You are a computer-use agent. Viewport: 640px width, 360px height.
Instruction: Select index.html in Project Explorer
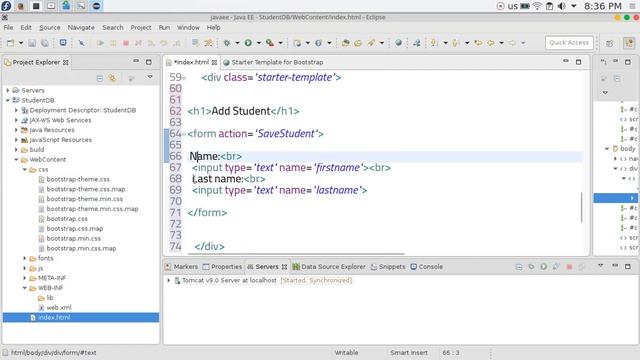pos(54,318)
